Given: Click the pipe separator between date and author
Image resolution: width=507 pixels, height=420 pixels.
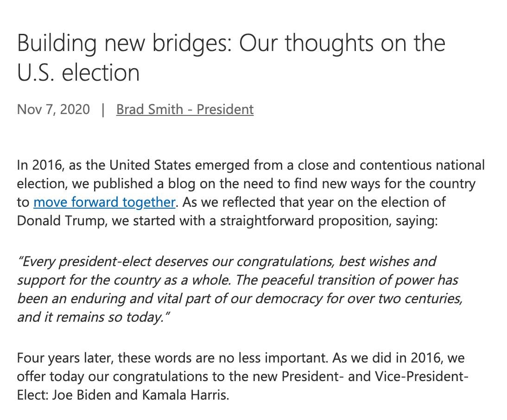Looking at the screenshot, I should tap(103, 109).
